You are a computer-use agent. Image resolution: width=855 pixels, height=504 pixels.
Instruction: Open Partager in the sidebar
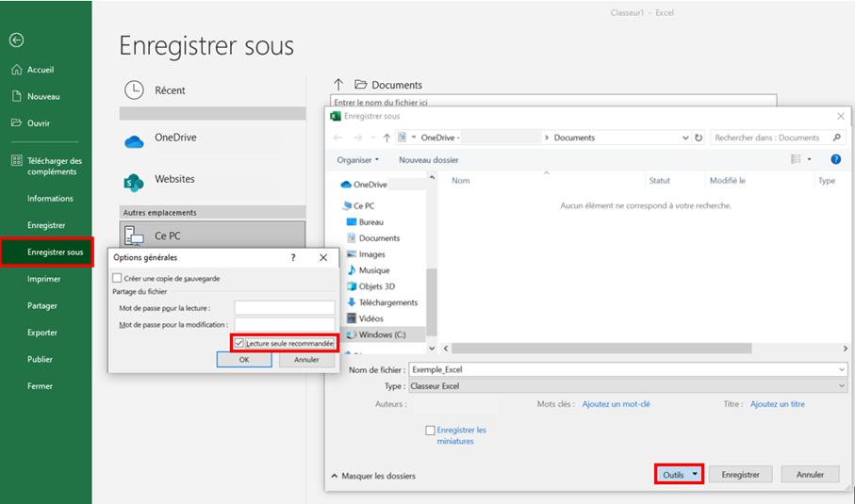pyautogui.click(x=42, y=305)
